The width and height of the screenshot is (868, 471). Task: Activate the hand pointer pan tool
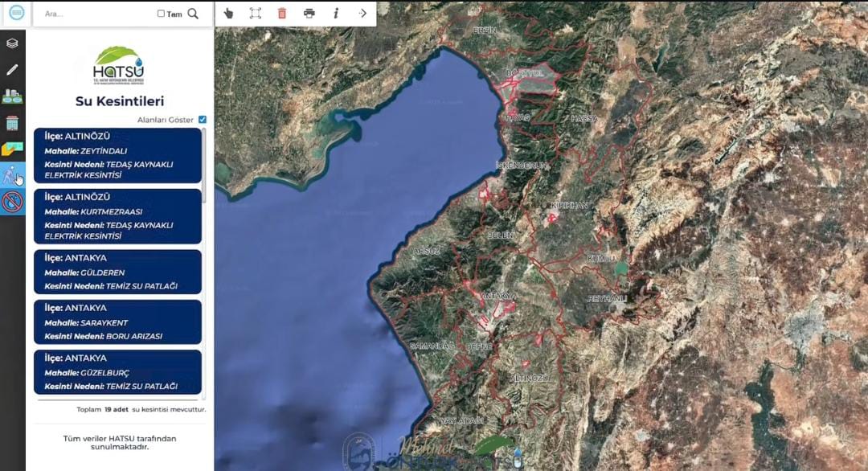point(228,14)
